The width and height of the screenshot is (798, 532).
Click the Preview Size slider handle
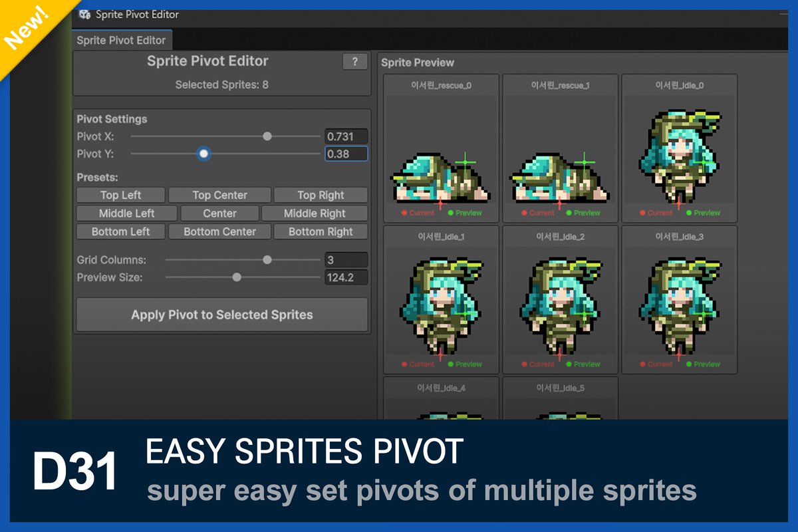tap(237, 277)
